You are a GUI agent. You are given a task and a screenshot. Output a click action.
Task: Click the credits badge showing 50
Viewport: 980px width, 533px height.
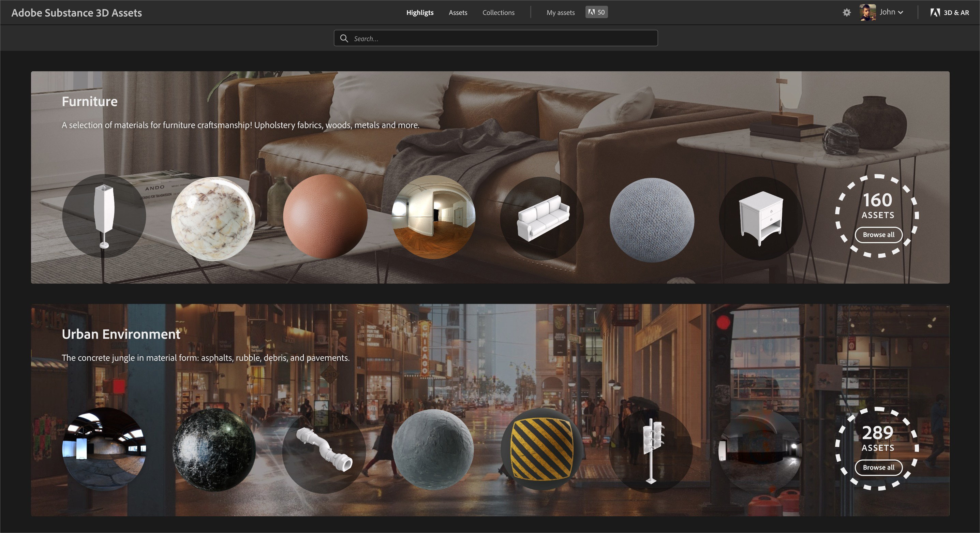pyautogui.click(x=596, y=12)
